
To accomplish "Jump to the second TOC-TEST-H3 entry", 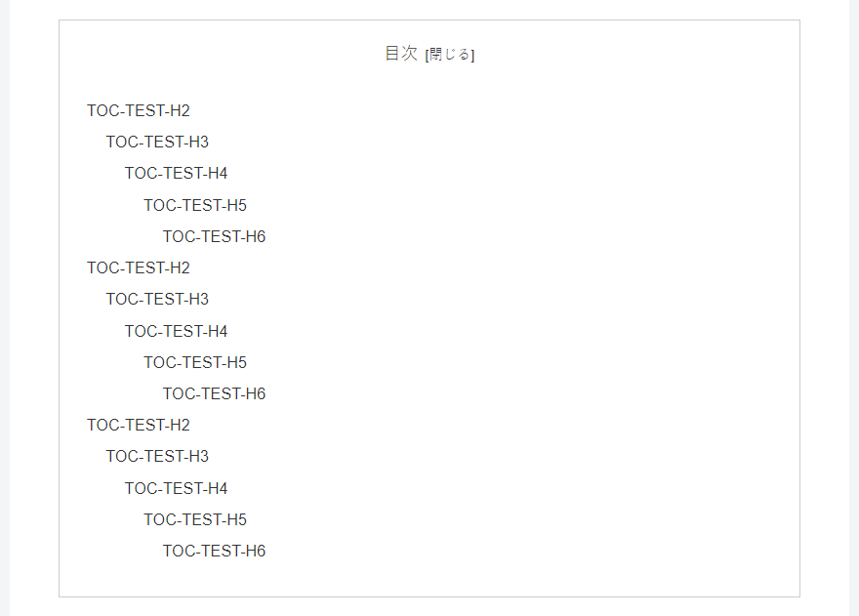I will coord(157,299).
